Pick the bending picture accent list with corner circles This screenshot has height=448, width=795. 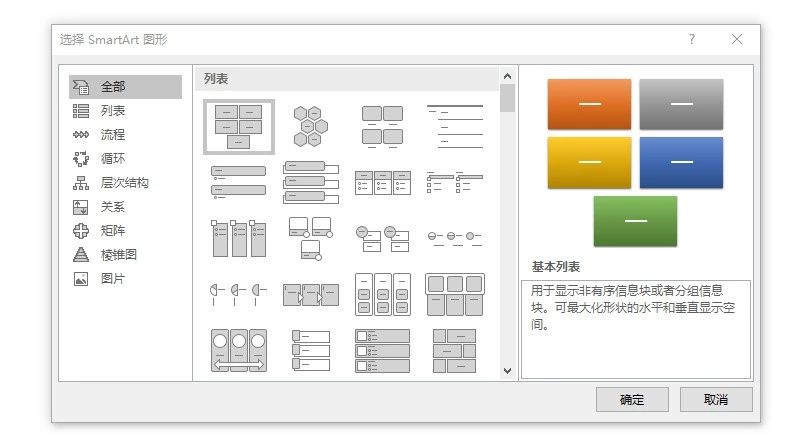coord(310,238)
